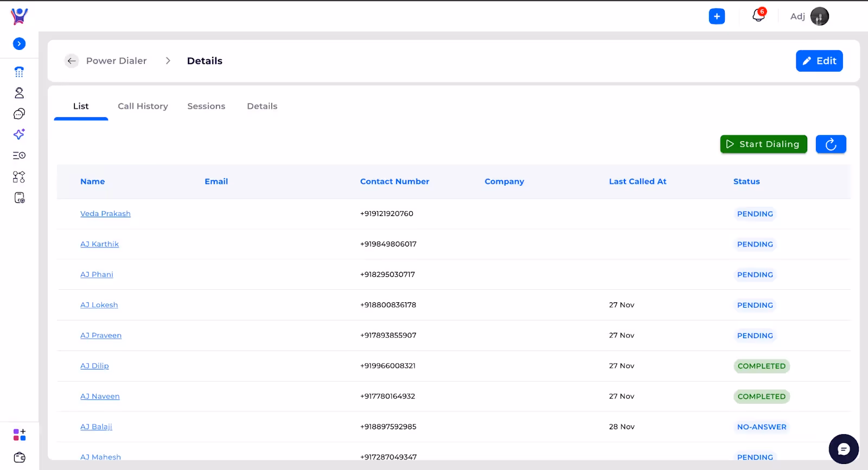Open the dialpad icon in the sidebar
Viewport: 868px width, 470px height.
[x=19, y=72]
